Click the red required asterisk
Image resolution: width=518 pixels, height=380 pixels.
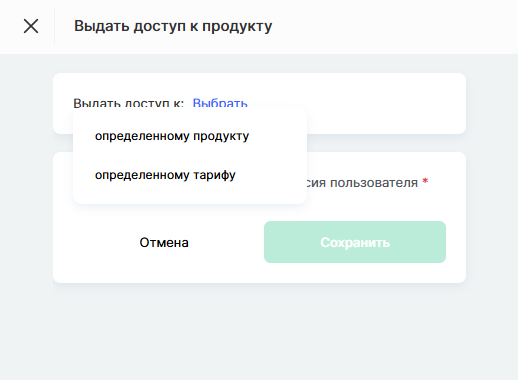pos(425,181)
